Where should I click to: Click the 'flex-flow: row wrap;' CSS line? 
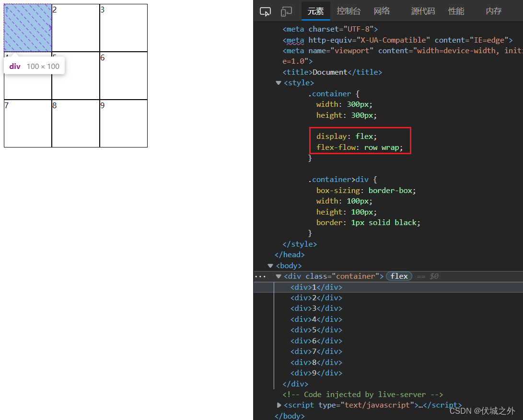point(360,148)
